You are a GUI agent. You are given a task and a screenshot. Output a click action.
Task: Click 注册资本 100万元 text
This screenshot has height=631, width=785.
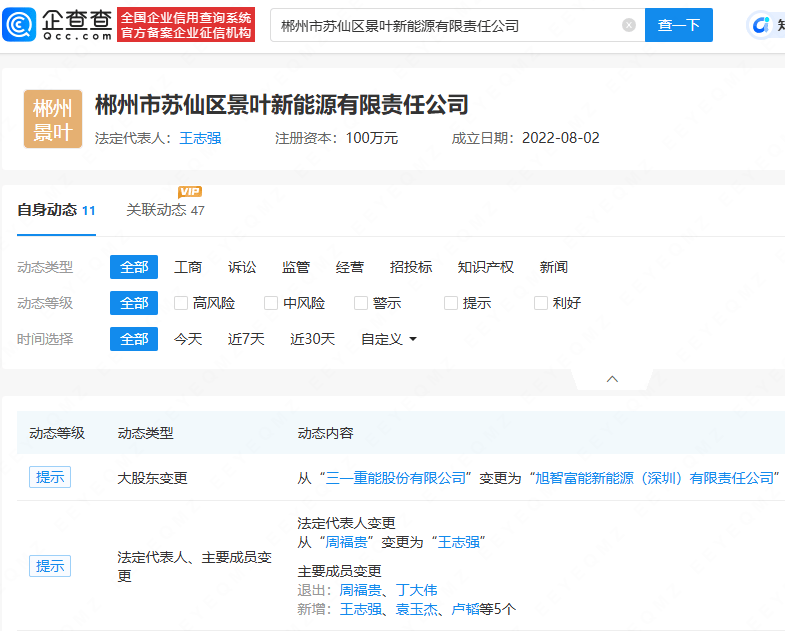[336, 138]
